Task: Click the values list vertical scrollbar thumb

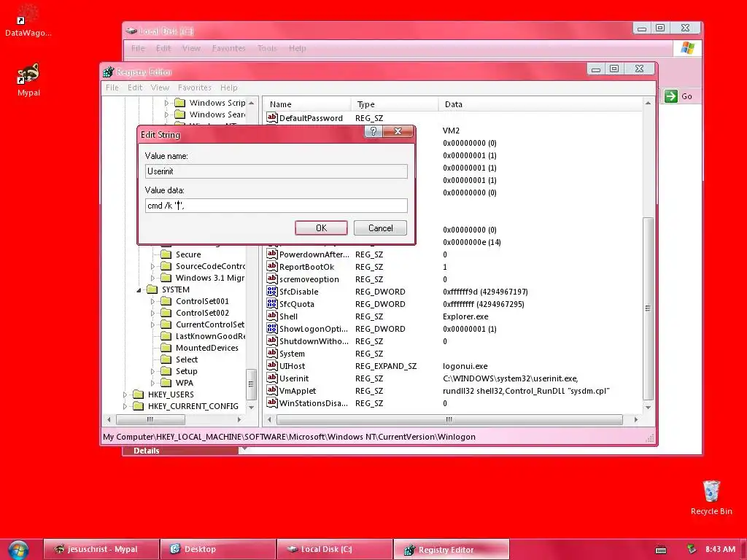Action: click(x=648, y=308)
